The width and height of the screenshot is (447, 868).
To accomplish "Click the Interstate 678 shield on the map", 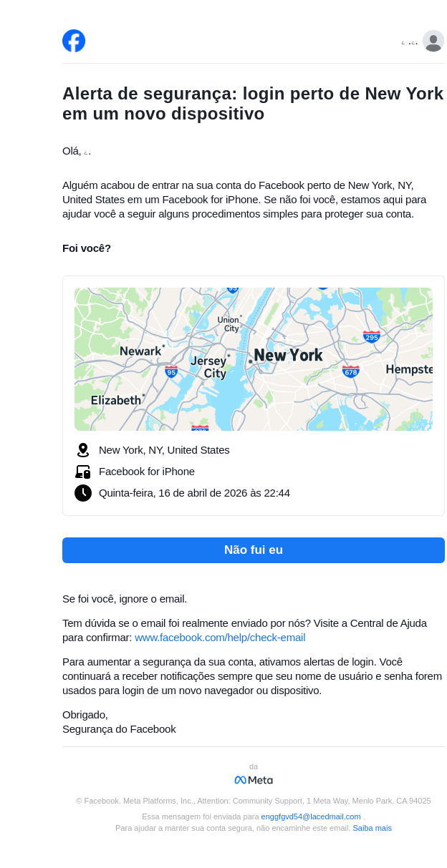I will (x=350, y=371).
